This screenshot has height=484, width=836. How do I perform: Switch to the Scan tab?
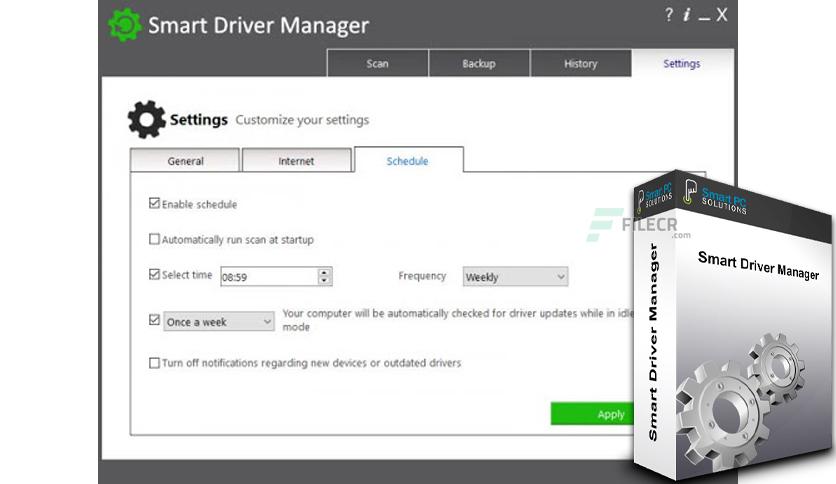coord(377,63)
